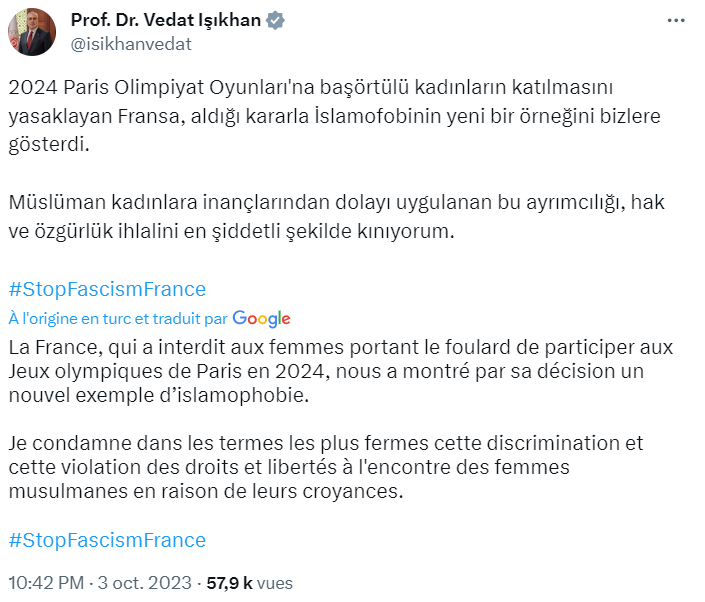The height and width of the screenshot is (602, 705).
Task: Click "Jeux olympiques de Paris" in the translation
Action: [x=110, y=371]
